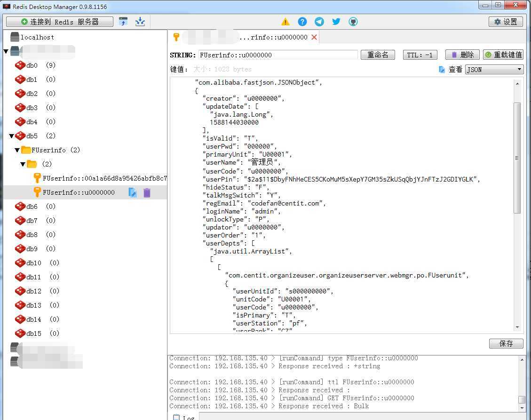Click the Reload key value button
The height and width of the screenshot is (420, 531).
pos(503,55)
